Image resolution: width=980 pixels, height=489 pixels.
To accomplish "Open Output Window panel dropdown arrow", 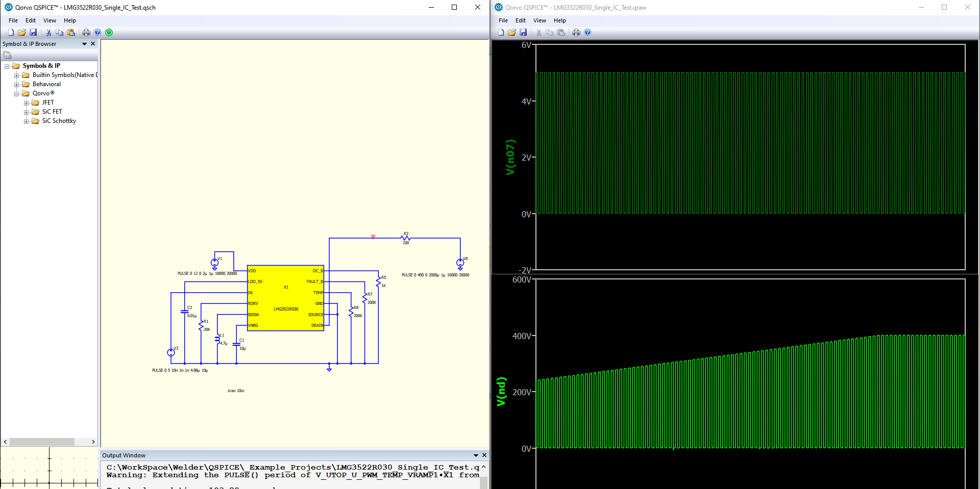I will pyautogui.click(x=476, y=455).
